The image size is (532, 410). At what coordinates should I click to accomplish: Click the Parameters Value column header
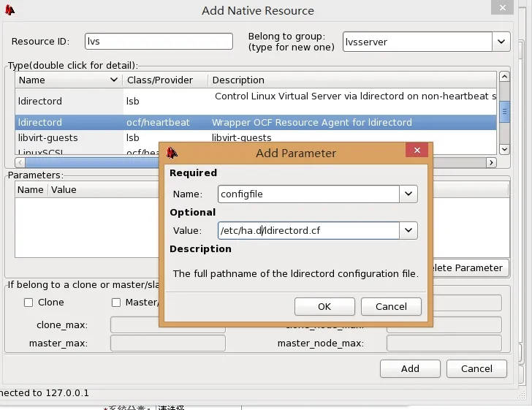[64, 189]
